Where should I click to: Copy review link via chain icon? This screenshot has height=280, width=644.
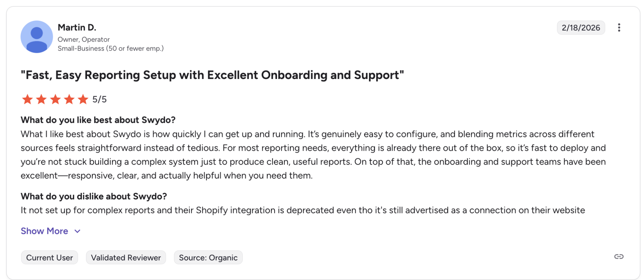(619, 257)
